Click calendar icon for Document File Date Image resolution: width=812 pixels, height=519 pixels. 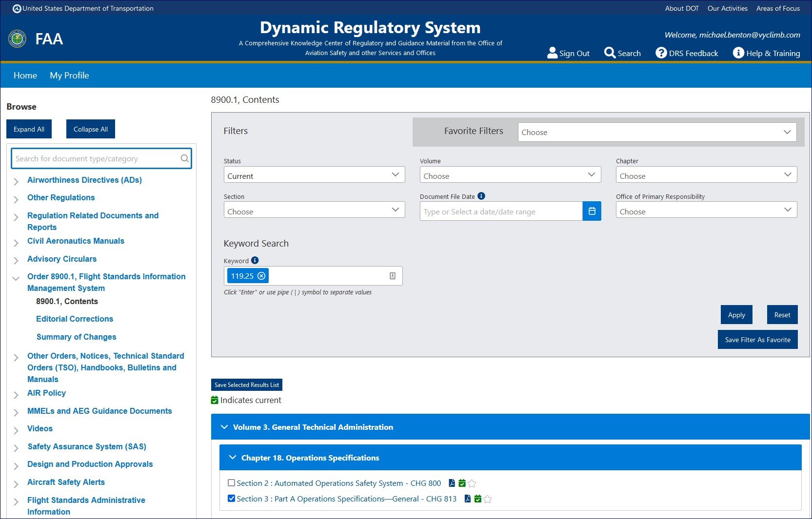pos(592,211)
